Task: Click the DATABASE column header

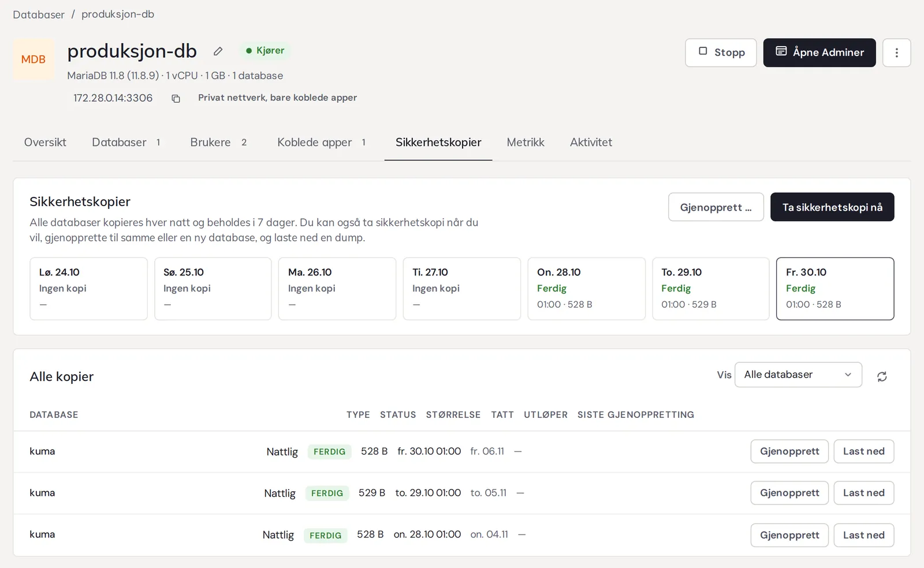Action: [54, 415]
